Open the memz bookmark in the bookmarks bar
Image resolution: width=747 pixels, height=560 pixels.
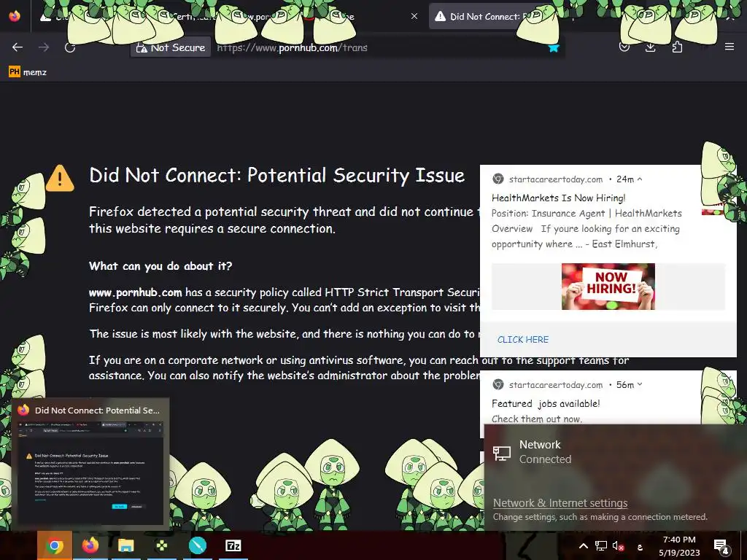point(28,72)
